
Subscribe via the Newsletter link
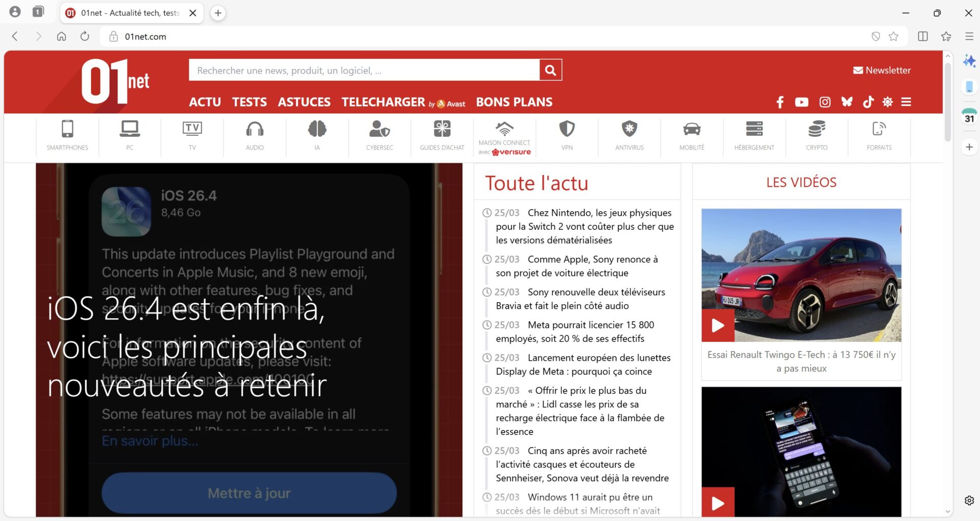pyautogui.click(x=881, y=70)
